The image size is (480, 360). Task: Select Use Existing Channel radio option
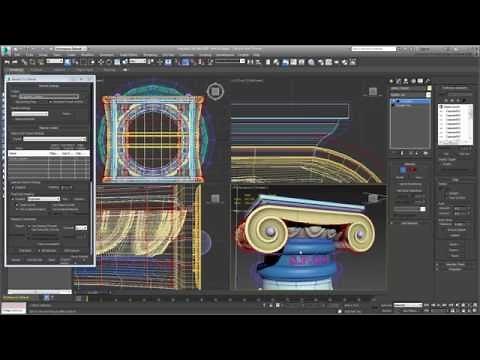click(30, 226)
